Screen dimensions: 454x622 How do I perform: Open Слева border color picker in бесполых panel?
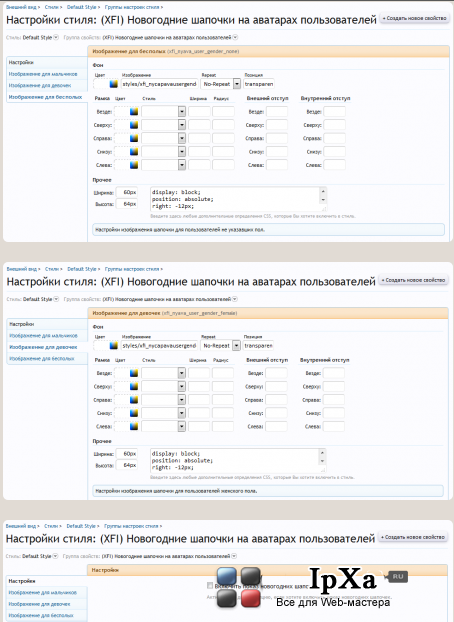point(134,165)
